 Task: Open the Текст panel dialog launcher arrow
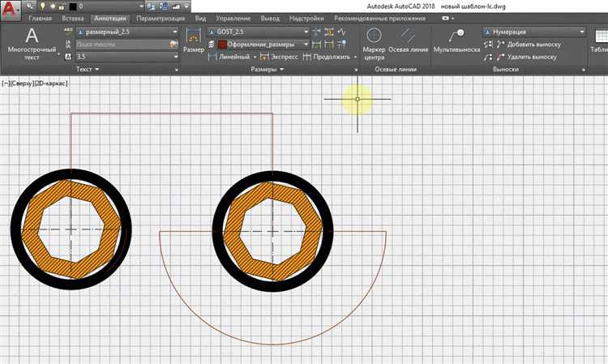[x=177, y=70]
